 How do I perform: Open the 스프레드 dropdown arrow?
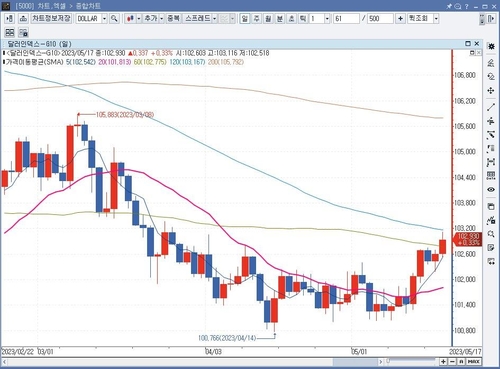(x=215, y=19)
